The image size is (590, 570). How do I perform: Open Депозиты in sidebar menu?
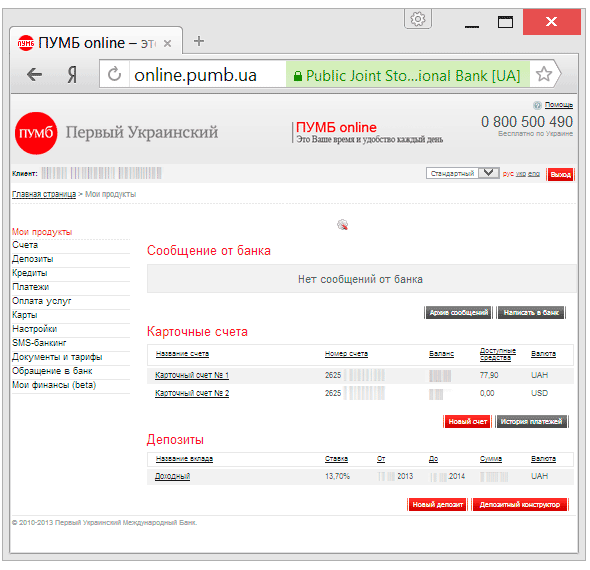pyautogui.click(x=33, y=259)
